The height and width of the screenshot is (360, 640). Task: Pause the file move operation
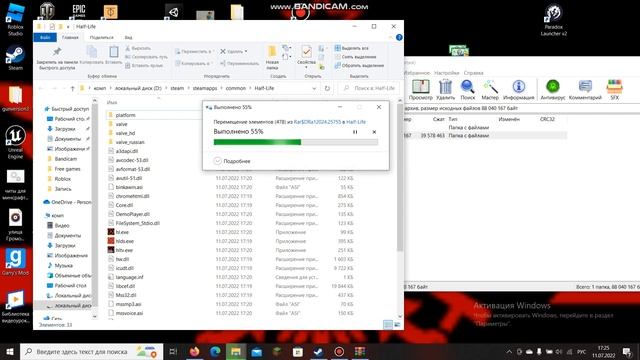[355, 132]
